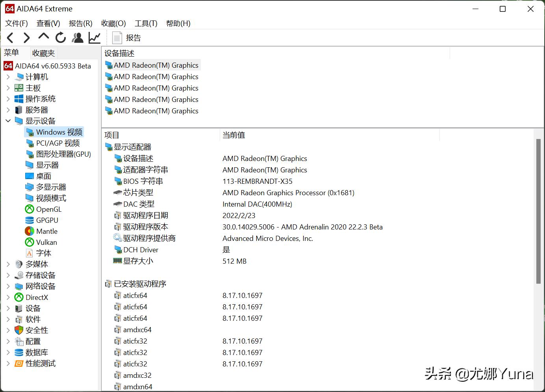Click the 报告 toolbar button
This screenshot has height=392, width=545.
[x=127, y=37]
